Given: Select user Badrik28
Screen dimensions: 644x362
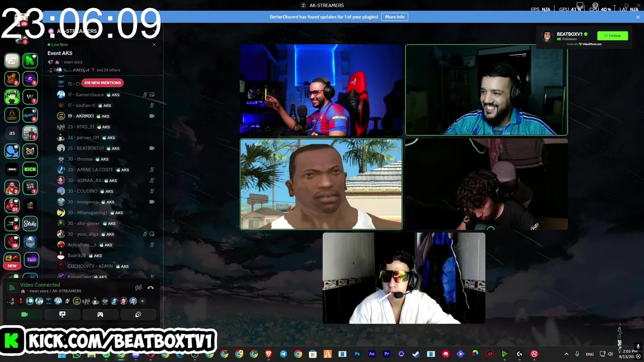Looking at the screenshot, I should [106, 255].
